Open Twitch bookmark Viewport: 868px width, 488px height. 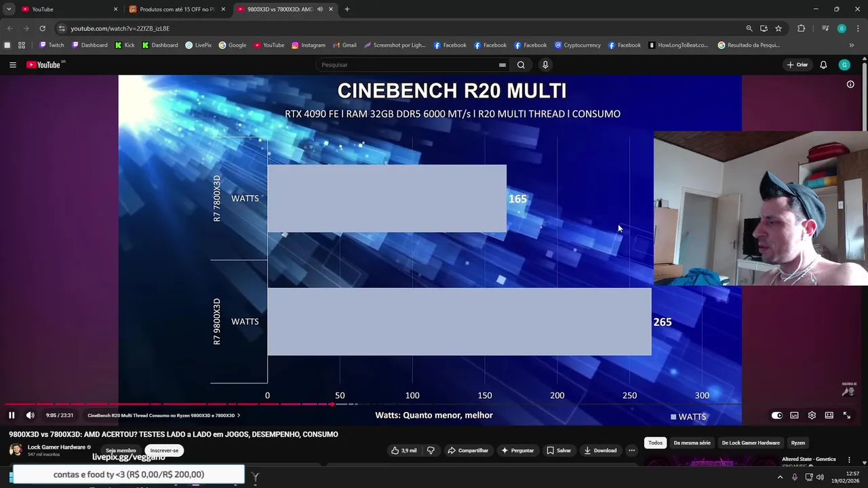pyautogui.click(x=52, y=45)
